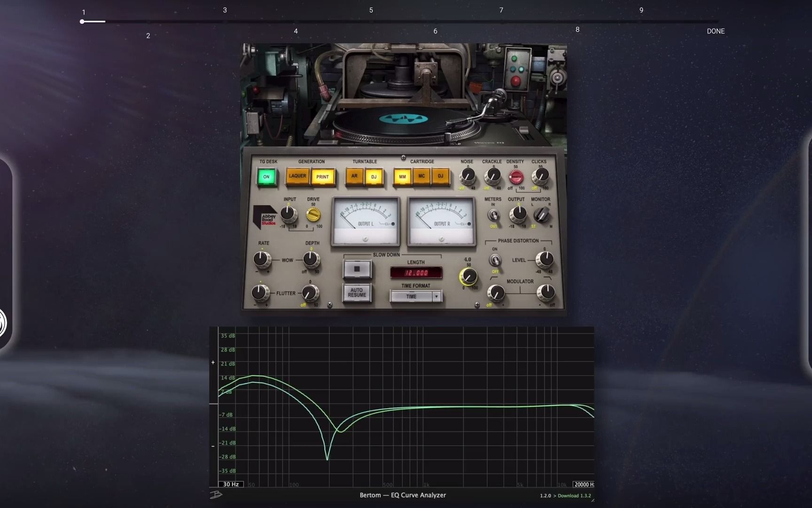Viewport: 812px width, 508px height.
Task: Select the MM cartridge button
Action: click(x=402, y=176)
